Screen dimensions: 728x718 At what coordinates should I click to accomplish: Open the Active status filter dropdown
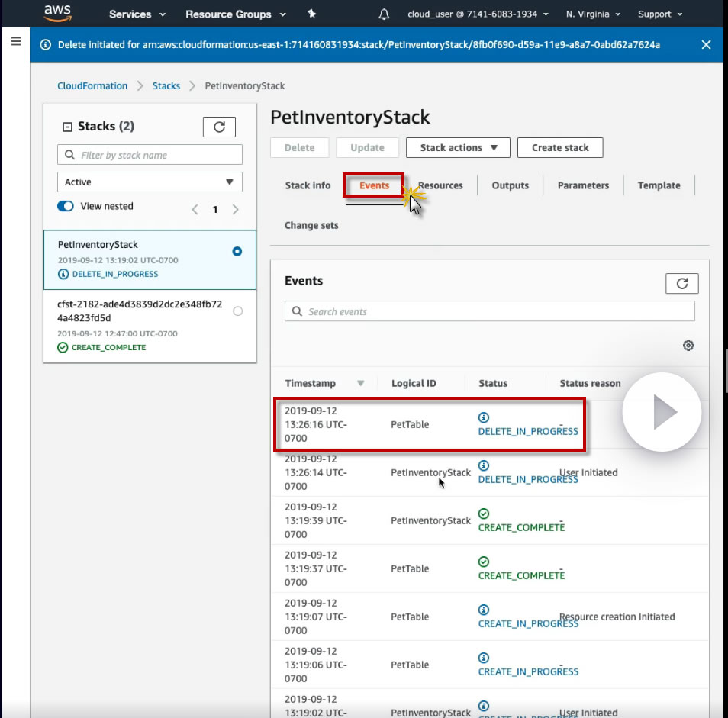pos(150,182)
